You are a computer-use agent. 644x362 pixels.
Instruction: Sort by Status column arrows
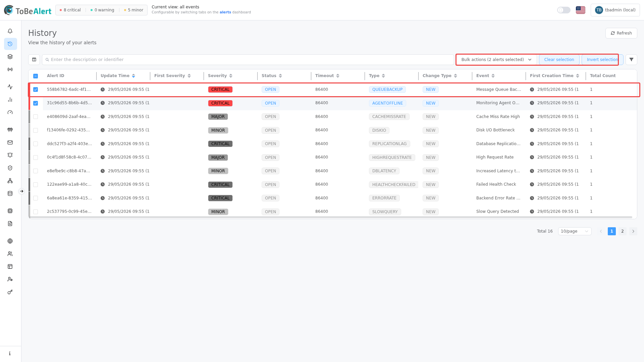pyautogui.click(x=280, y=76)
